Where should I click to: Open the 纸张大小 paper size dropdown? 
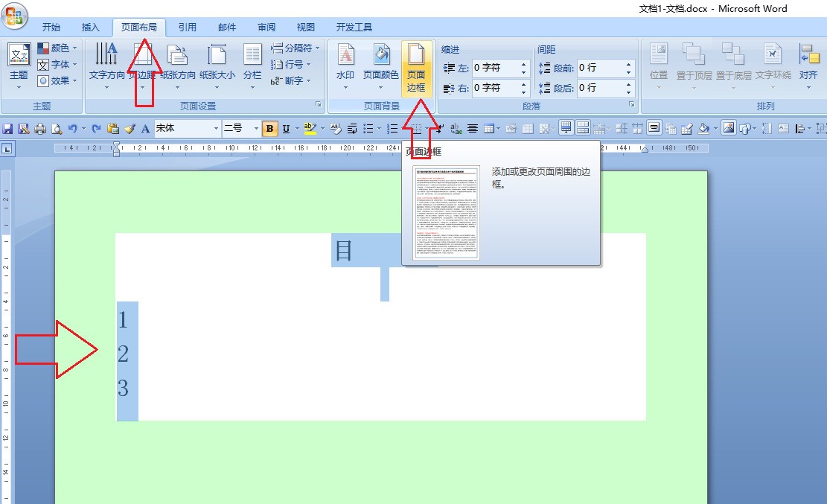(217, 66)
